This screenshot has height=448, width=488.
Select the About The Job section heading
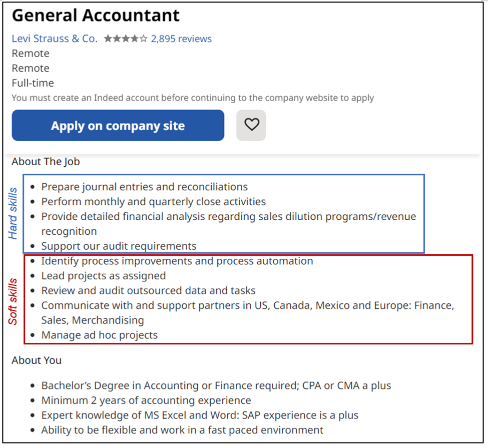tap(45, 161)
